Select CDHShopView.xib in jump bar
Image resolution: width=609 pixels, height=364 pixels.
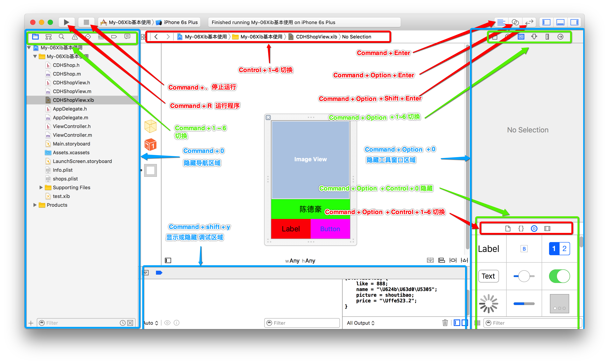(x=316, y=37)
